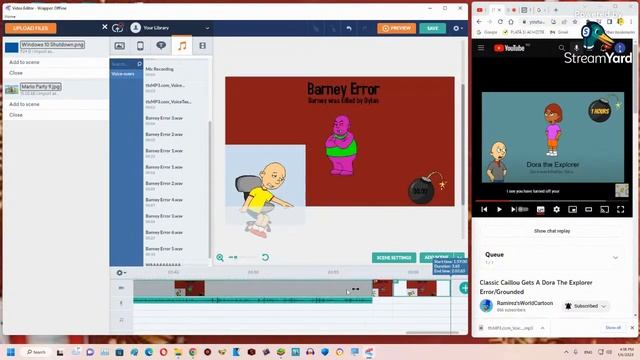Click the zoom magnifier icon below the stage
This screenshot has width=640, height=360.
tap(220, 258)
